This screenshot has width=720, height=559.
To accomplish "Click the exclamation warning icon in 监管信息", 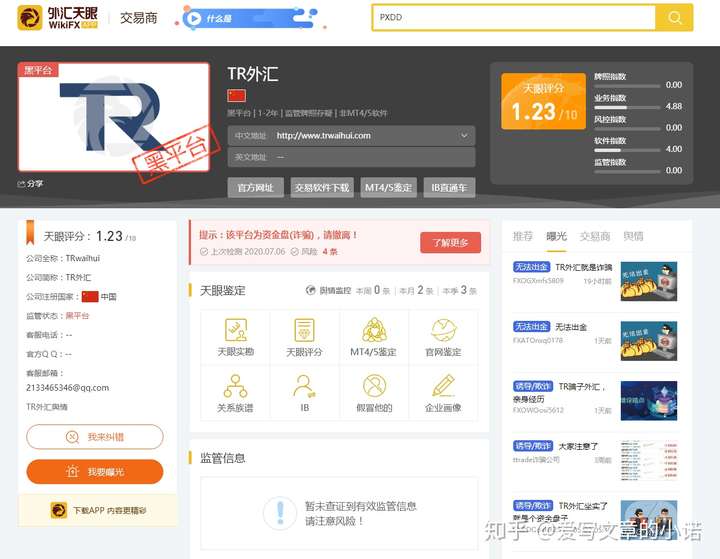I will (280, 513).
